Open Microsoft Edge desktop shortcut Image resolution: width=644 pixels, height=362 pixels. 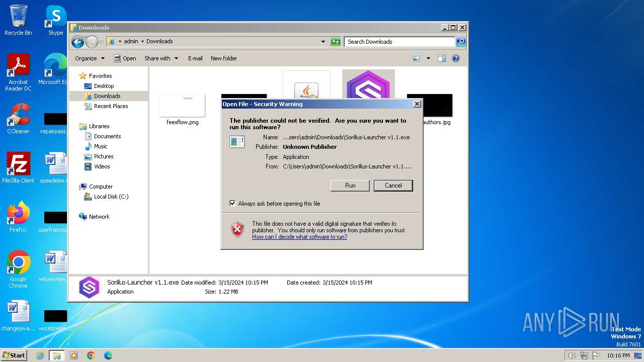click(x=53, y=69)
